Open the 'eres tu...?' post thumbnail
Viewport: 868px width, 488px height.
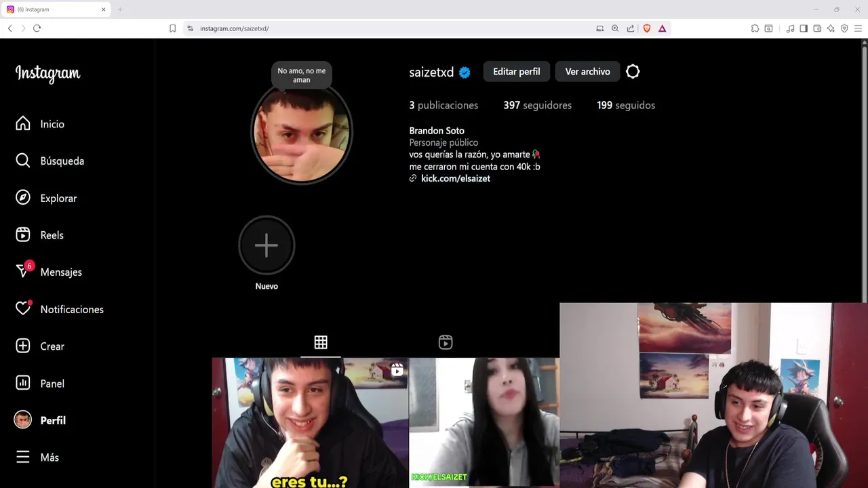coord(310,423)
